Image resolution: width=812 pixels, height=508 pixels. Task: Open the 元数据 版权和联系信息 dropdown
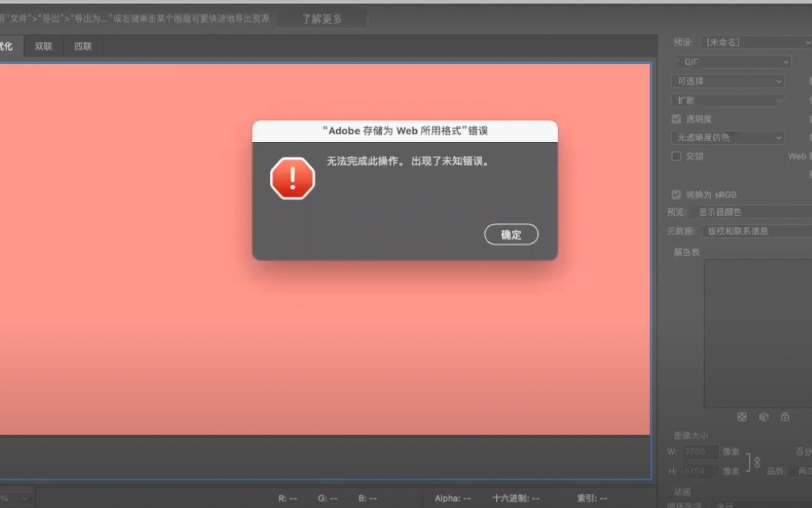[x=756, y=231]
